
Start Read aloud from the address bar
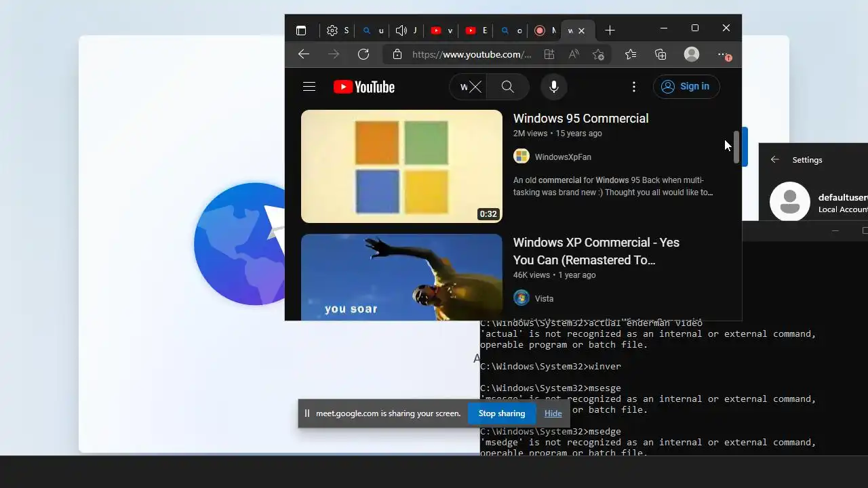tap(574, 54)
